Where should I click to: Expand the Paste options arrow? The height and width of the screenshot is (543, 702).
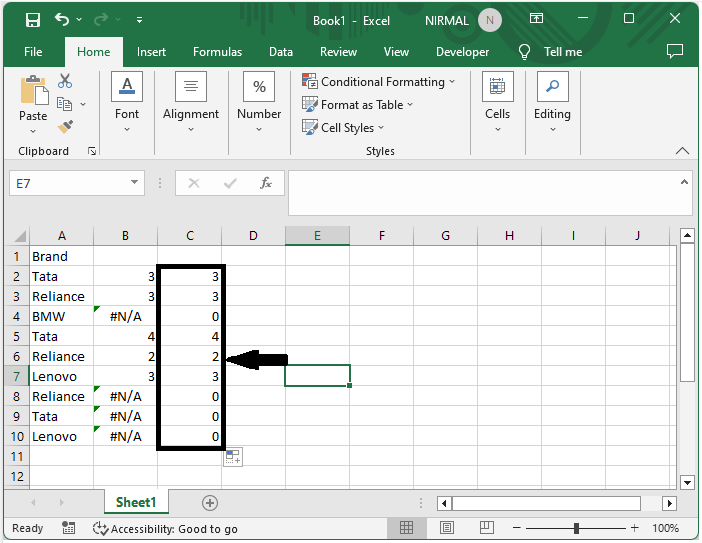point(33,131)
